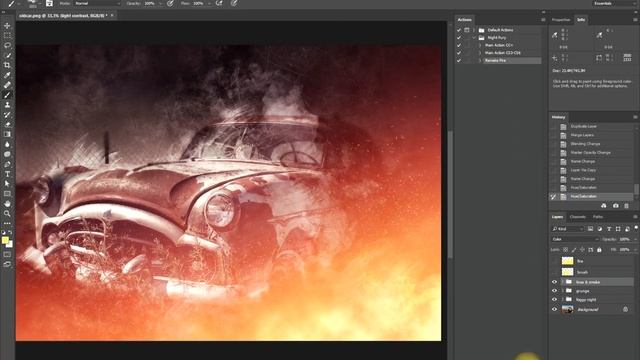Select the Gradient tool
The image size is (640, 360).
click(x=7, y=134)
